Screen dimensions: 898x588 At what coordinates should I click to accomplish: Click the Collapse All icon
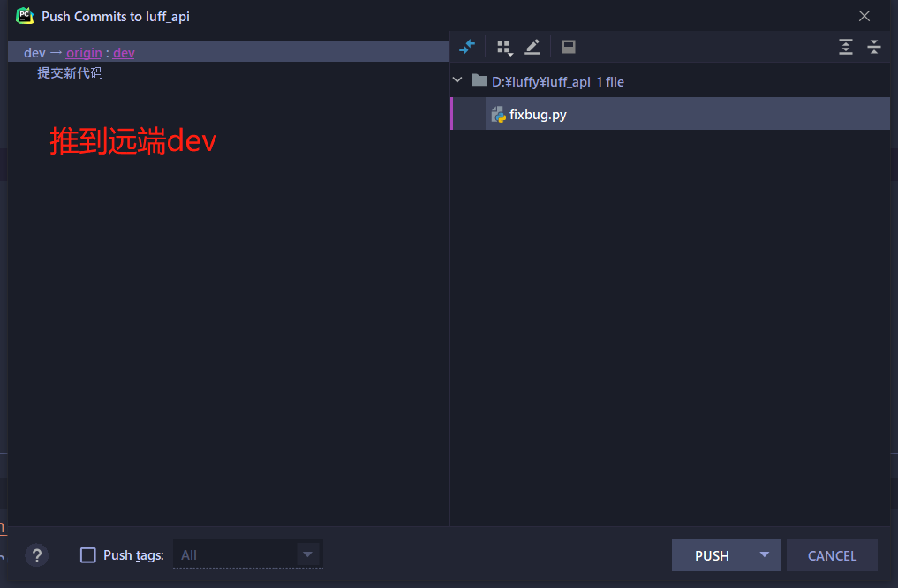click(x=874, y=47)
